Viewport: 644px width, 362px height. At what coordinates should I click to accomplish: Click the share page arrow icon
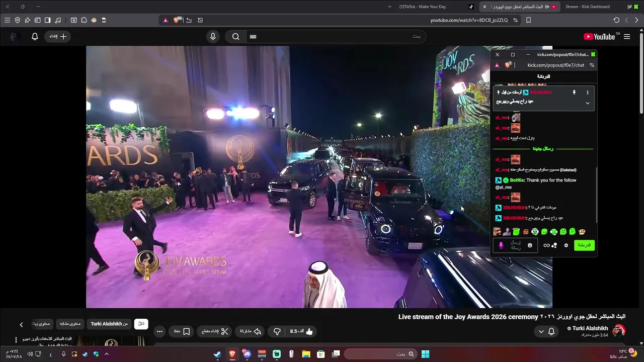[189, 20]
